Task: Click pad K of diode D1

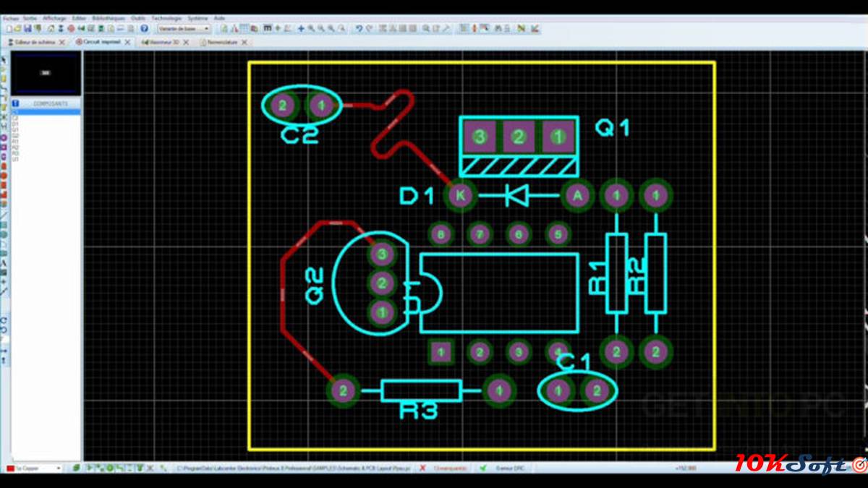Action: click(461, 195)
